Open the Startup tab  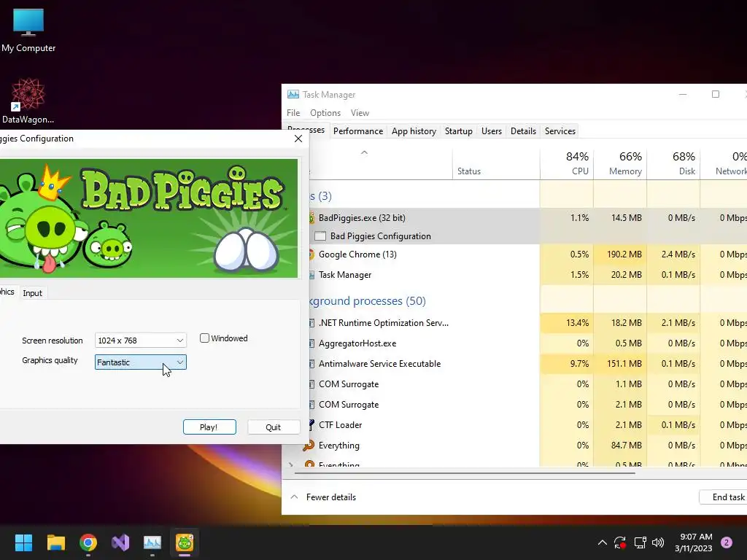pos(459,131)
